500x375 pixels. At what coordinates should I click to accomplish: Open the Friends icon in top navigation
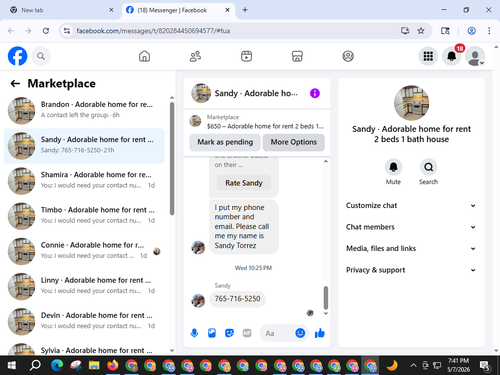[x=195, y=56]
